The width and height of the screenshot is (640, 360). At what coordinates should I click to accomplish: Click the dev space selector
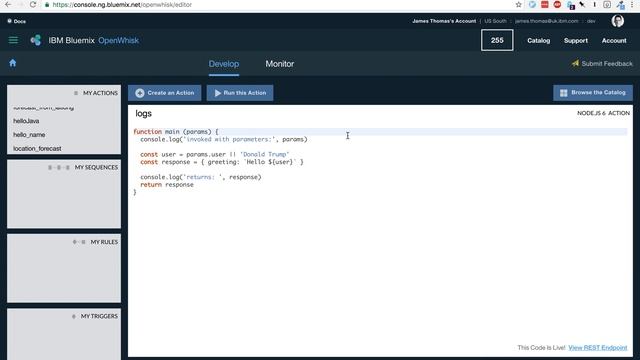pyautogui.click(x=591, y=21)
